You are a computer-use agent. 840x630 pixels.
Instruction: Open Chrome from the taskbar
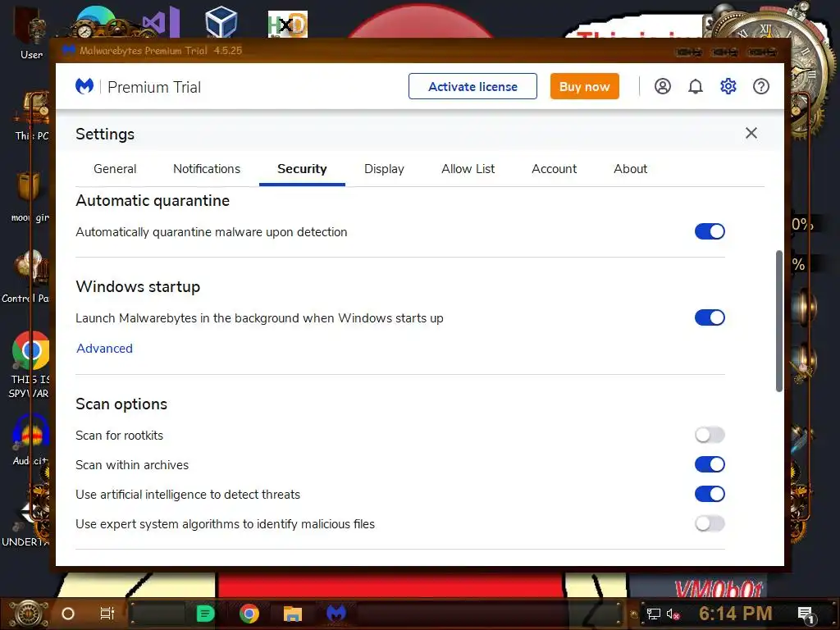pyautogui.click(x=249, y=614)
